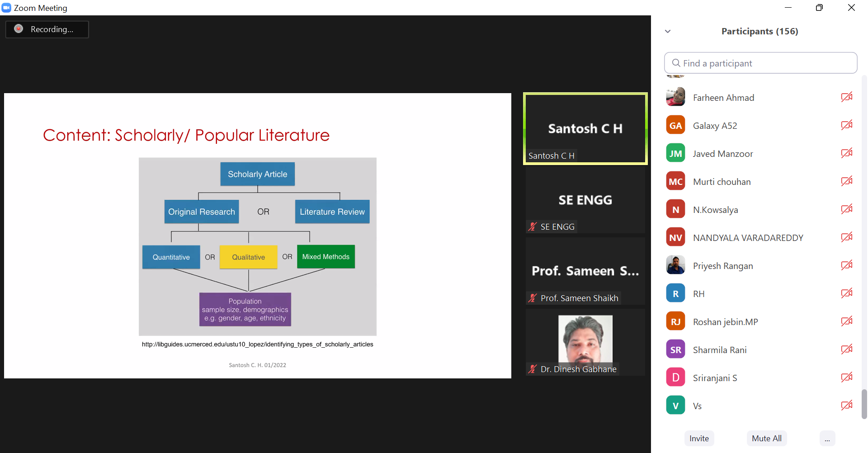This screenshot has height=453, width=868.
Task: Click Javed Manzoor's video-off icon
Action: (847, 153)
